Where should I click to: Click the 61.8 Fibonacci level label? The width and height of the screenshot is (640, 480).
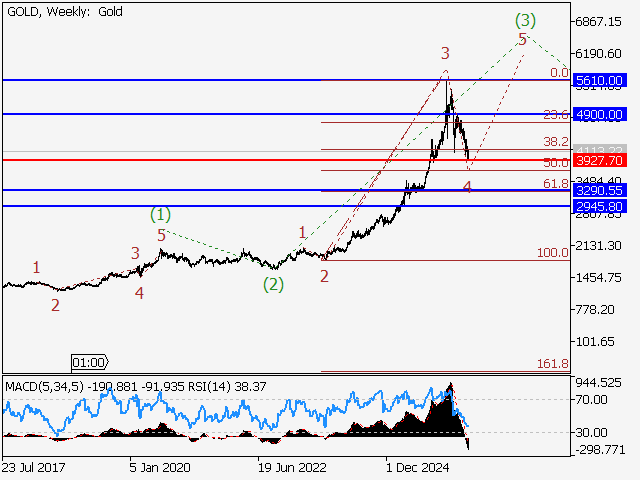556,184
